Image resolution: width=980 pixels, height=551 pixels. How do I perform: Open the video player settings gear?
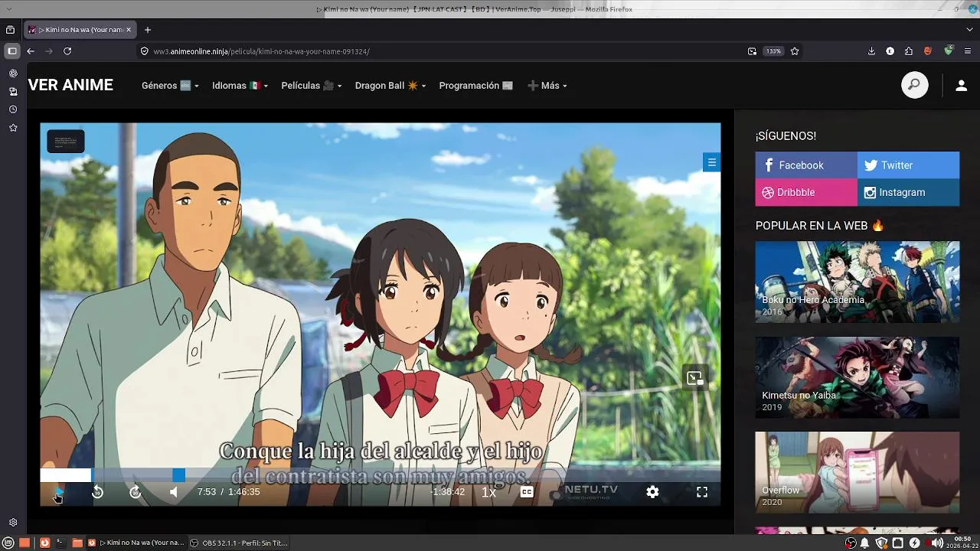(652, 492)
